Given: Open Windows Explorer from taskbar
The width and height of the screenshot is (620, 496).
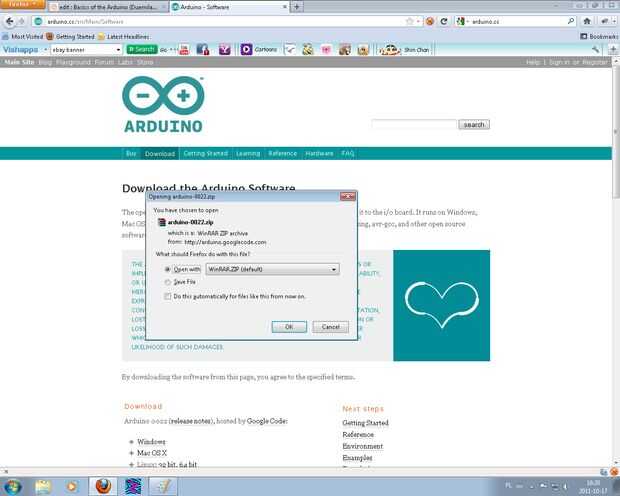Looking at the screenshot, I should tap(43, 487).
